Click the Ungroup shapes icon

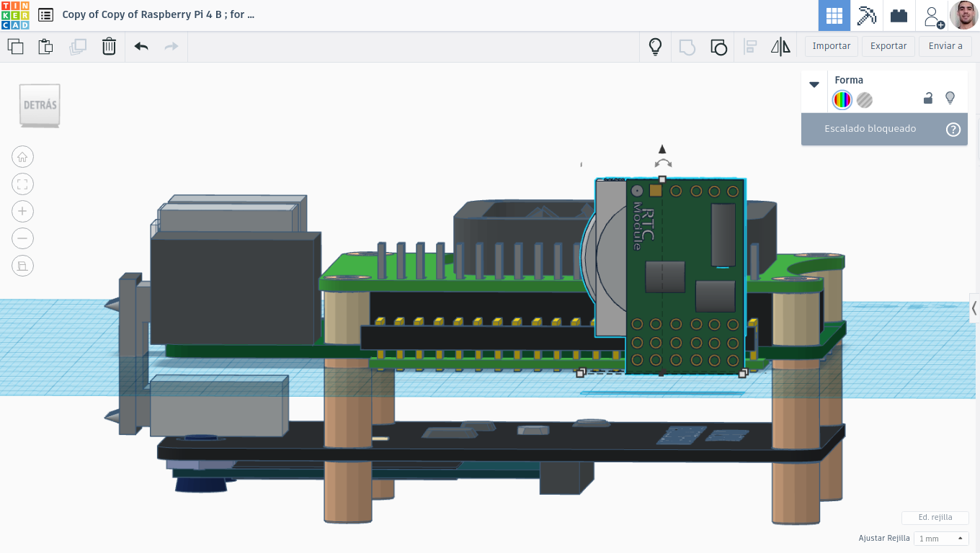pos(718,48)
